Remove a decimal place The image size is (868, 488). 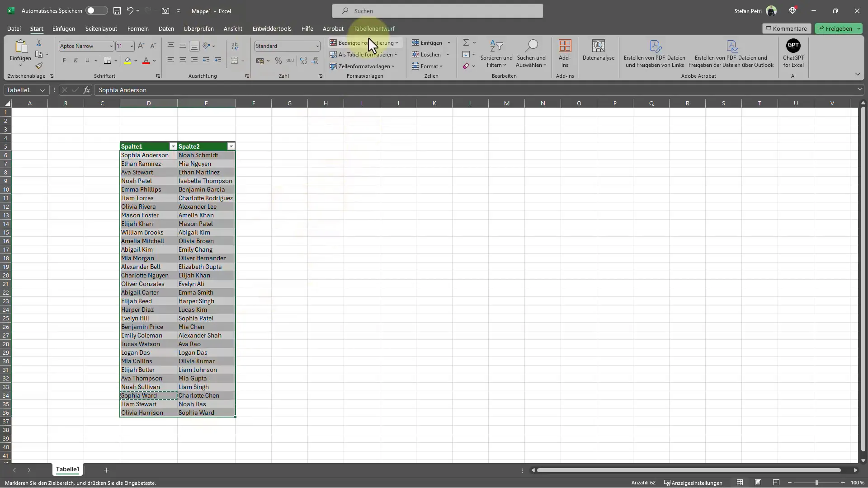click(x=315, y=61)
